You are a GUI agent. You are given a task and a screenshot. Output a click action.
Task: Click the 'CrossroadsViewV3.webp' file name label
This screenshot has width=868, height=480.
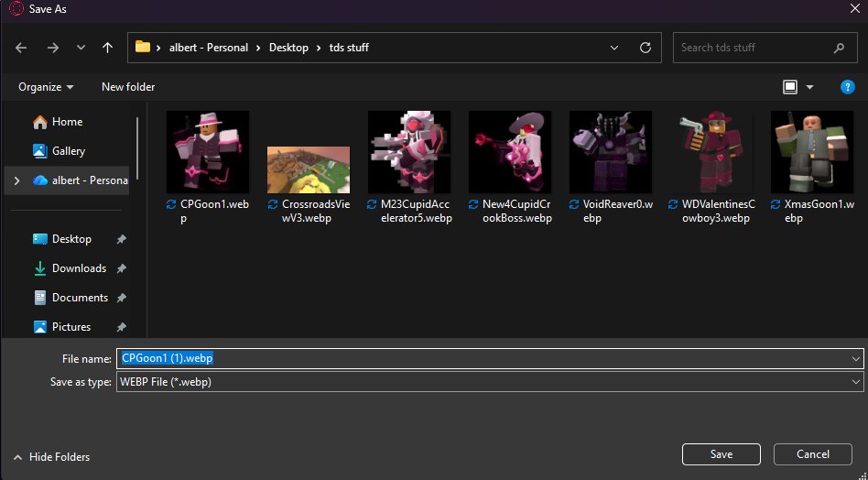316,211
